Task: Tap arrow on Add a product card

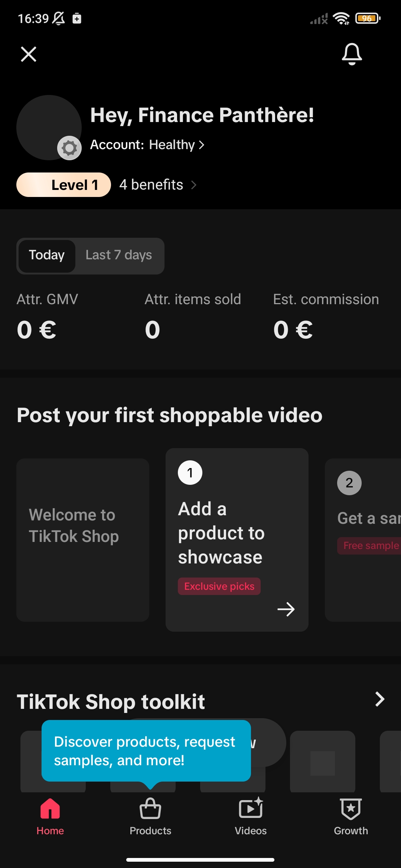Action: (286, 609)
